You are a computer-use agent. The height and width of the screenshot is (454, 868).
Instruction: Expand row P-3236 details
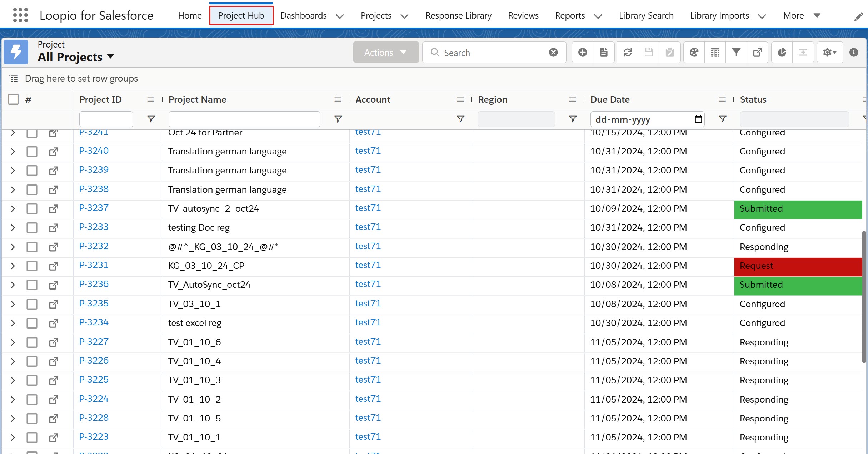pos(13,285)
